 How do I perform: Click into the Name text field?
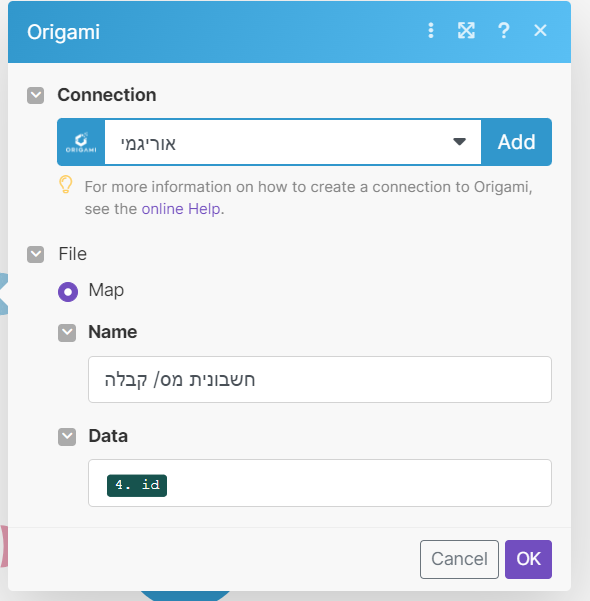tap(320, 379)
